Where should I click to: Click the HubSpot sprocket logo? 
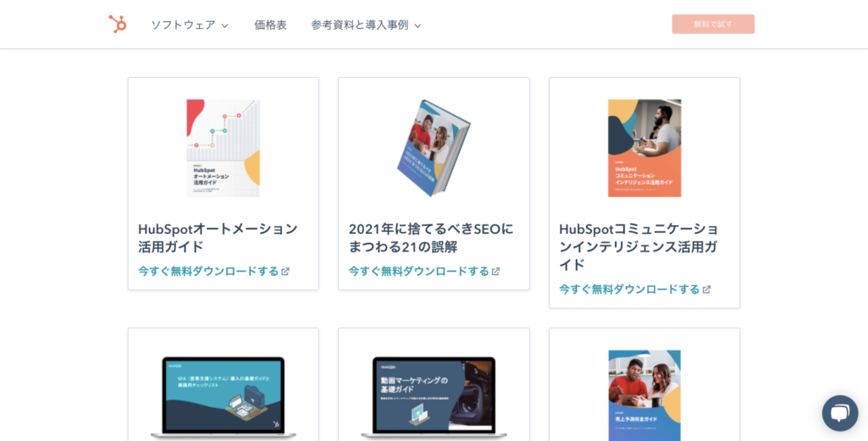click(x=118, y=25)
